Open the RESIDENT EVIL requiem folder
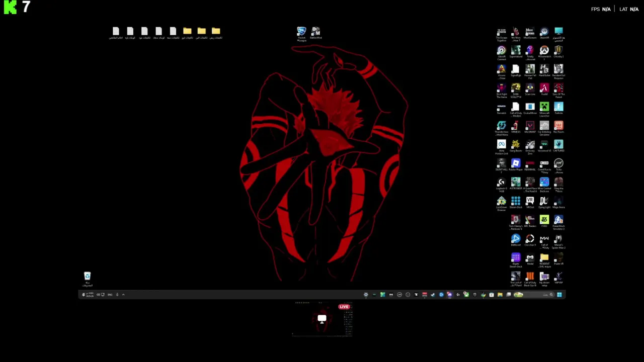 [544, 260]
